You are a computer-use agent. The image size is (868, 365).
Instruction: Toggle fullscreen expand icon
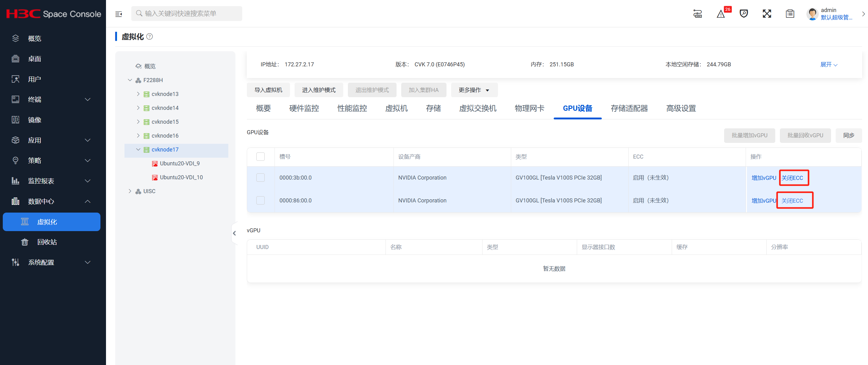[767, 14]
